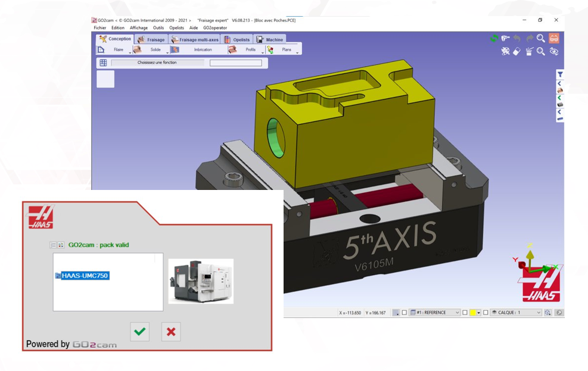The height and width of the screenshot is (371, 588).
Task: Open the Fichier menu
Action: (99, 28)
